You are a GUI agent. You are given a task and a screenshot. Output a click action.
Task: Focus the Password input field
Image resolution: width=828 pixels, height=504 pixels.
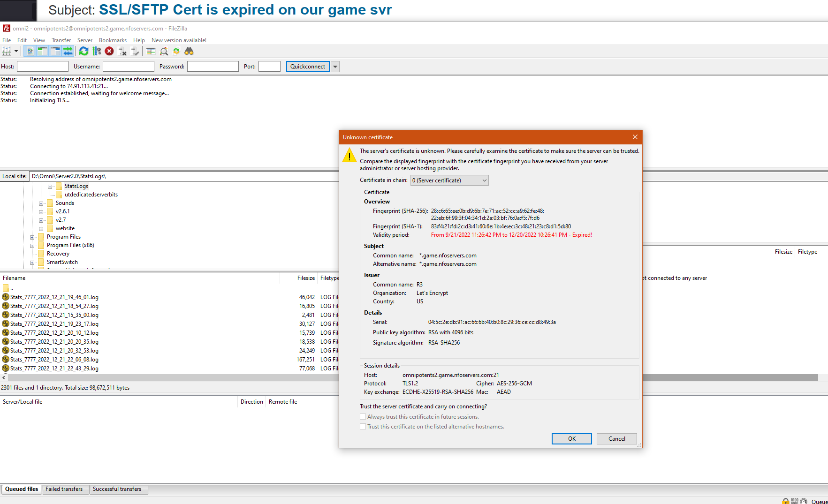click(x=213, y=67)
